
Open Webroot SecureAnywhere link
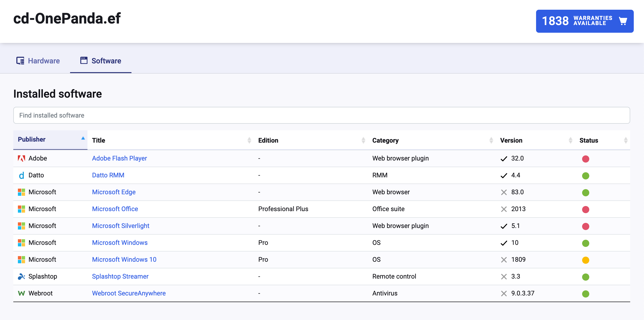(x=129, y=293)
